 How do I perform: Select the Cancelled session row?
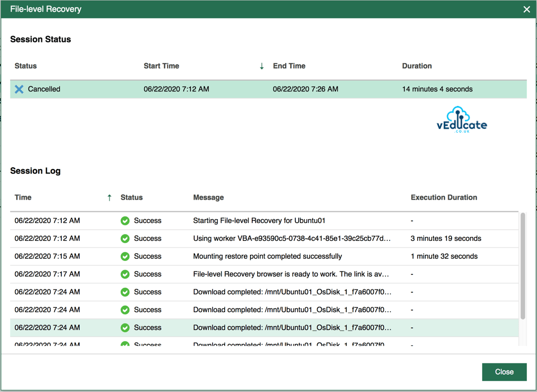pyautogui.click(x=223, y=89)
